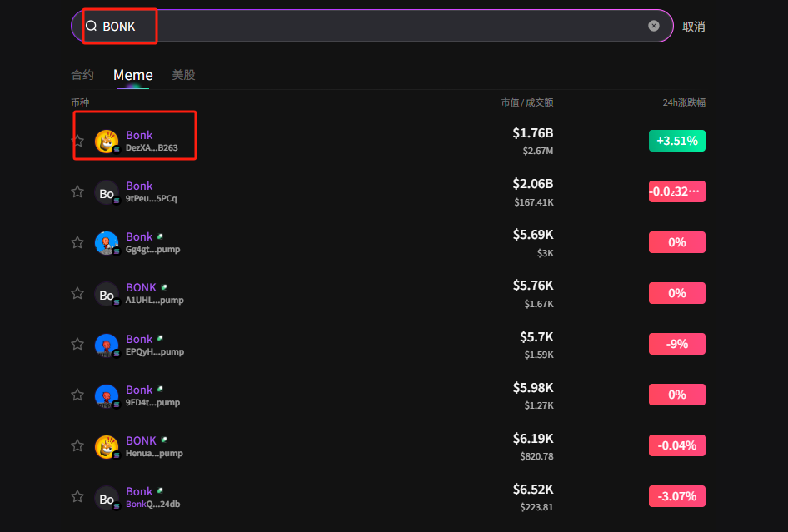Screen dimensions: 788x532
Task: Click the $1.76B market cap value
Action: pos(533,133)
